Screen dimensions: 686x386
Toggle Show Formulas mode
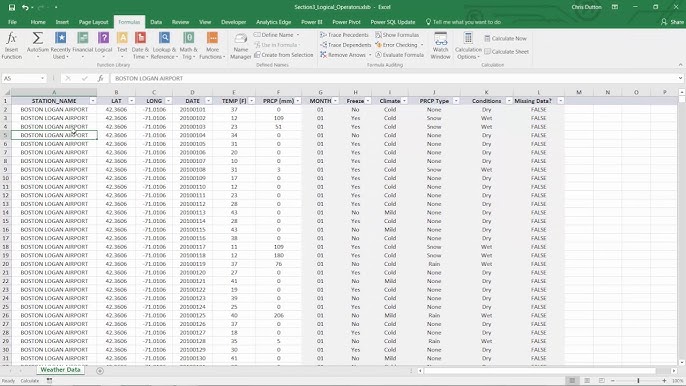pyautogui.click(x=397, y=35)
